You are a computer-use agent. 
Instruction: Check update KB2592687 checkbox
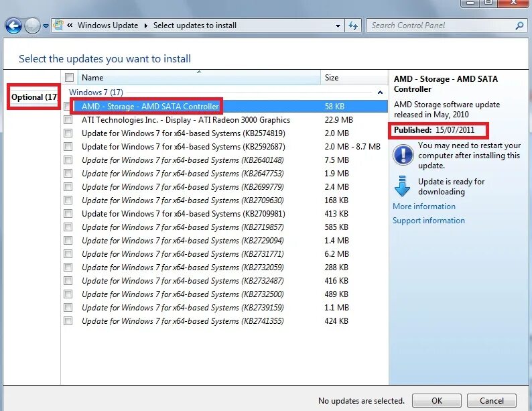pyautogui.click(x=68, y=147)
